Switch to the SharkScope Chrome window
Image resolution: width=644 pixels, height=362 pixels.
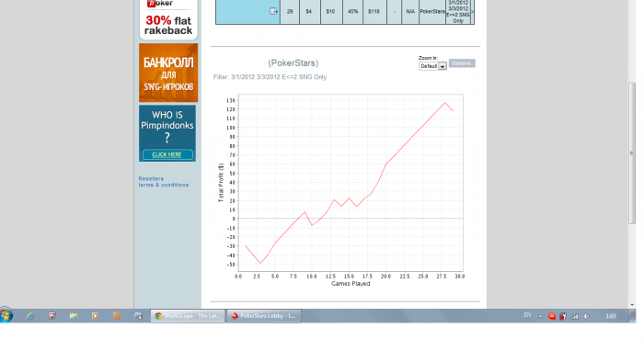[188, 316]
